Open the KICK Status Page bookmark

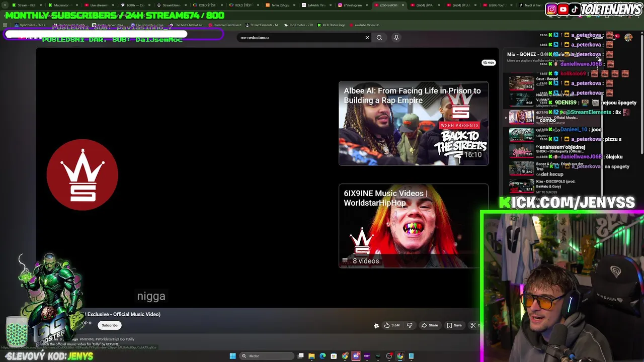331,25
